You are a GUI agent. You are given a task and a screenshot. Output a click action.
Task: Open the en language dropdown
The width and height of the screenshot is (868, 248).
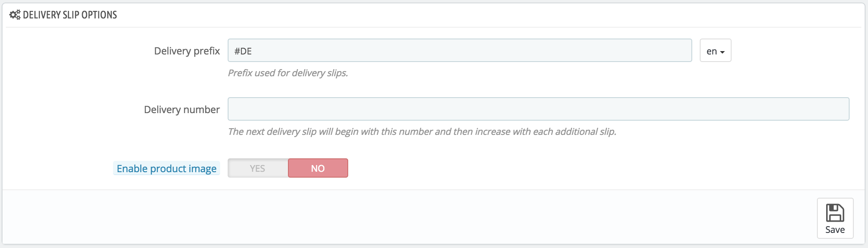coord(715,51)
